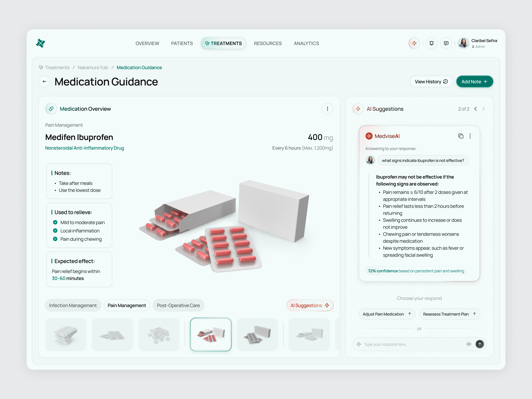Screen dimensions: 532x399
Task: Toggle the checkmark for Local inflammation
Action: coord(55,231)
